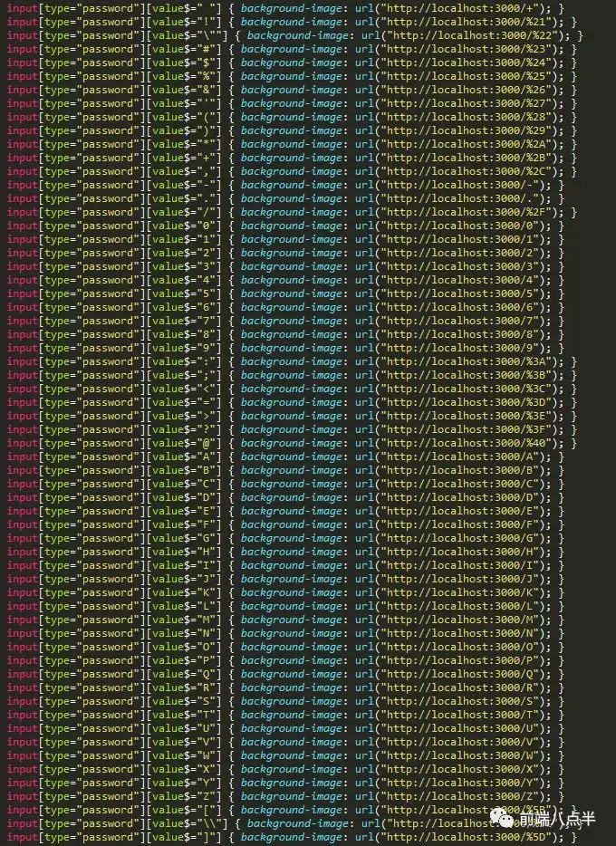The width and height of the screenshot is (616, 846).
Task: Click the URL ending in /%22
Action: 471,35
